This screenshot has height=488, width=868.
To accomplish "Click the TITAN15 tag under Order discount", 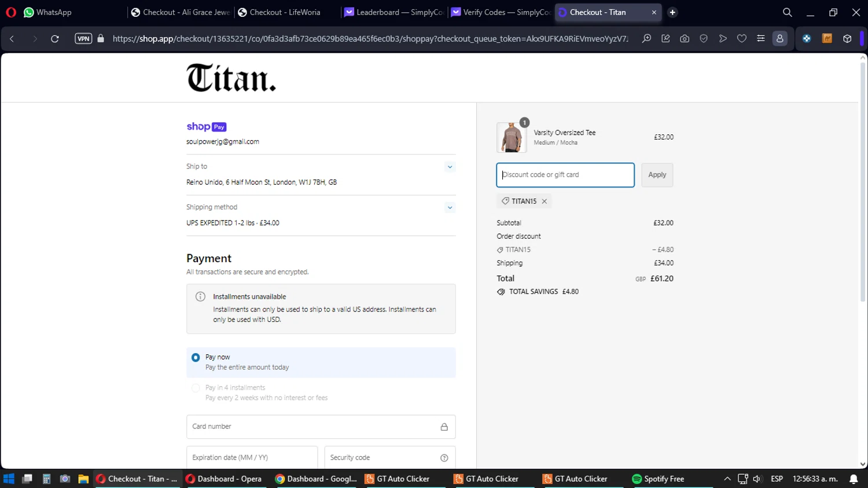I will 514,250.
